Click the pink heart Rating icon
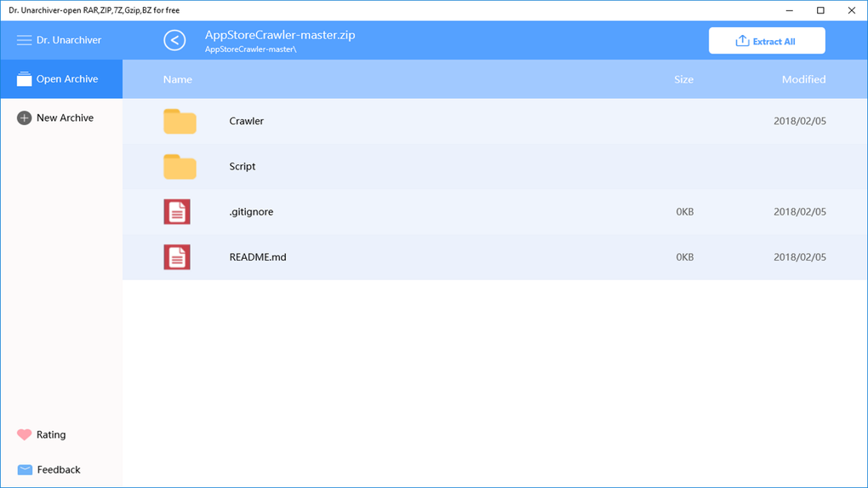Image resolution: width=868 pixels, height=488 pixels. pos(24,435)
